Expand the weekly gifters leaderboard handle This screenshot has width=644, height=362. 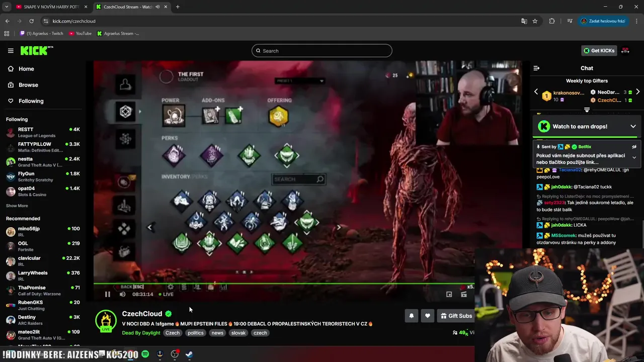point(587,110)
